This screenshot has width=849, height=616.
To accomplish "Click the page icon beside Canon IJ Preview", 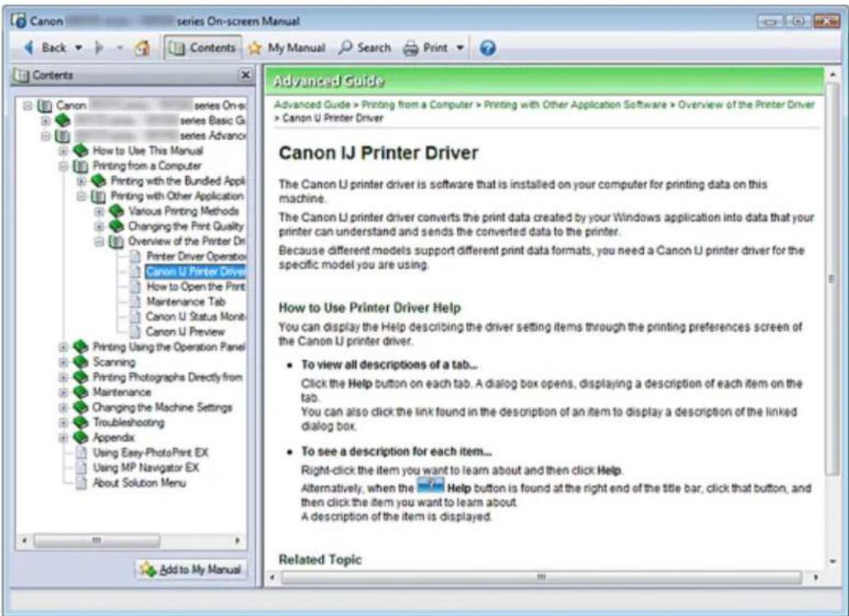I will coord(135,332).
